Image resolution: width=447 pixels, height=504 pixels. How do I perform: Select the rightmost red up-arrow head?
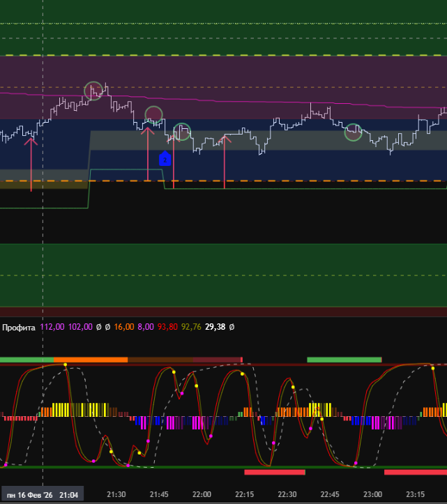[x=225, y=139]
